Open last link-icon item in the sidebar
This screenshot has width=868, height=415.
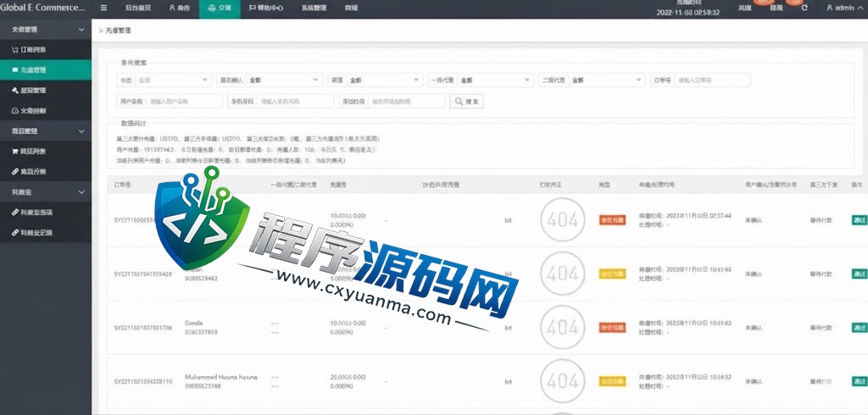46,232
